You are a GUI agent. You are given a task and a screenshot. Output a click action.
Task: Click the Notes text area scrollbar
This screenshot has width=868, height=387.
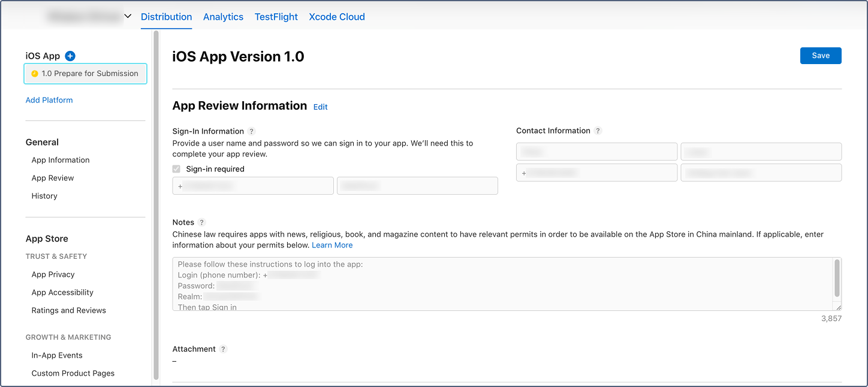tap(837, 278)
